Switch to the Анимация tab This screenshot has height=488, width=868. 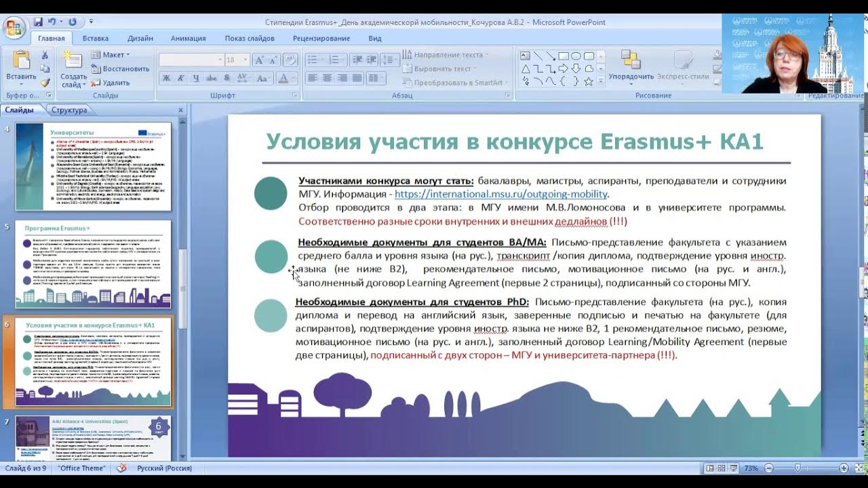pos(189,39)
